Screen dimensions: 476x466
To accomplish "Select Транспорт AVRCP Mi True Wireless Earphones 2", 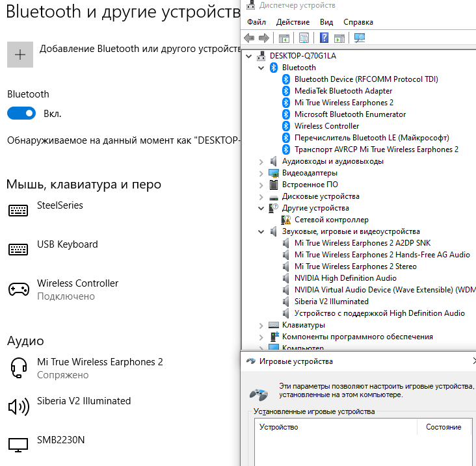I will [x=376, y=149].
